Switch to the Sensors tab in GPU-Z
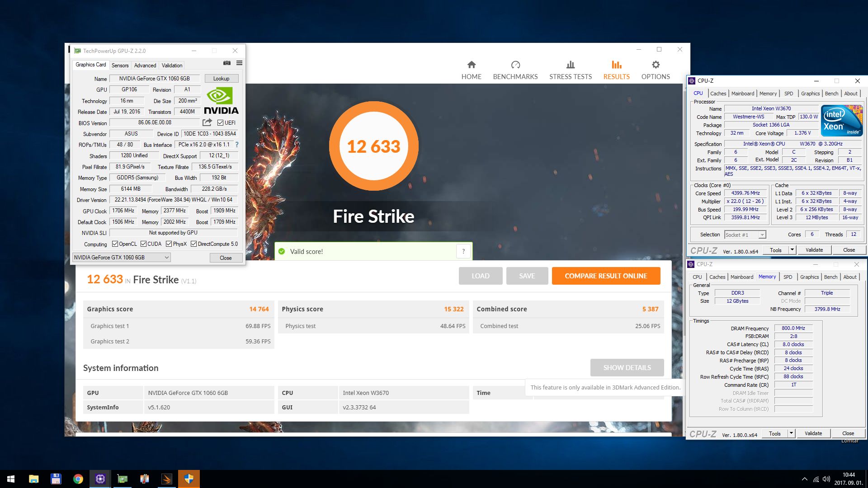The image size is (868, 488). click(120, 66)
